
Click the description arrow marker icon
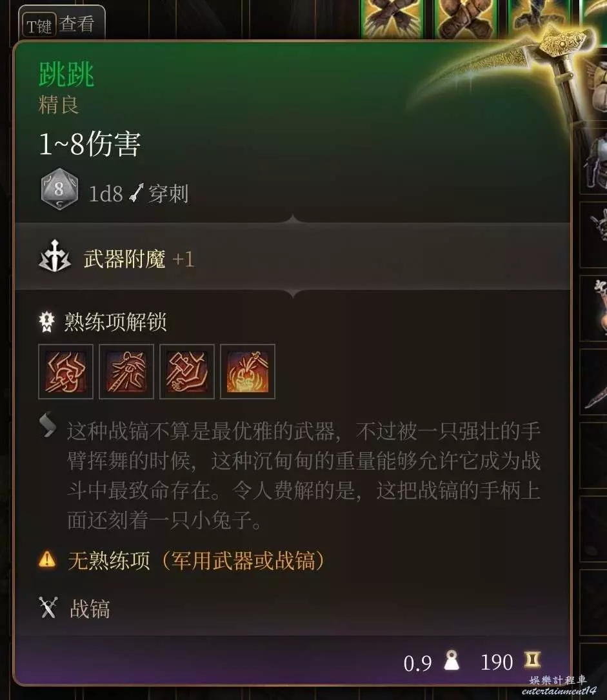[48, 425]
